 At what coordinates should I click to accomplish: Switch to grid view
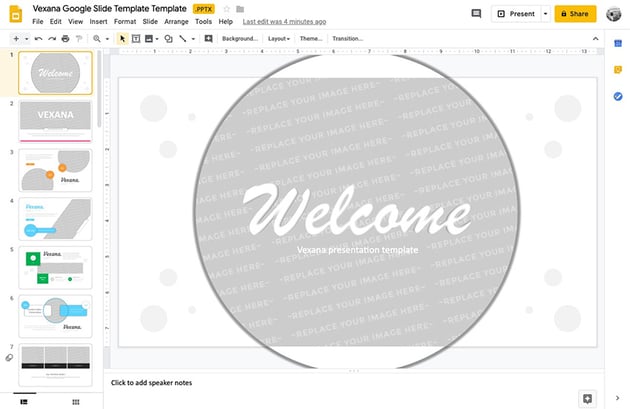(x=75, y=401)
